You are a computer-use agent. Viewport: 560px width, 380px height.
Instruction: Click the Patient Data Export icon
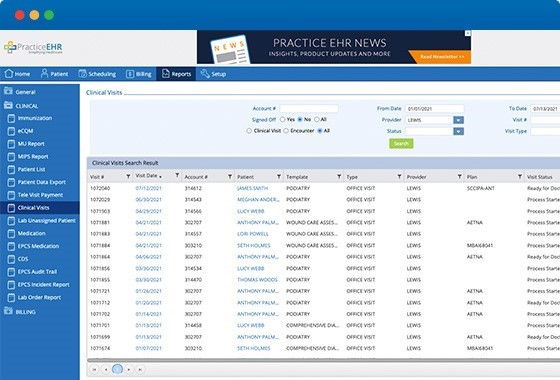point(11,182)
